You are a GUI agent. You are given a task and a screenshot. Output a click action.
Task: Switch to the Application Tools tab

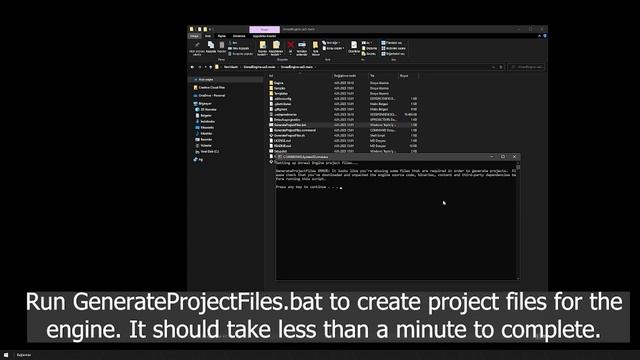click(264, 36)
